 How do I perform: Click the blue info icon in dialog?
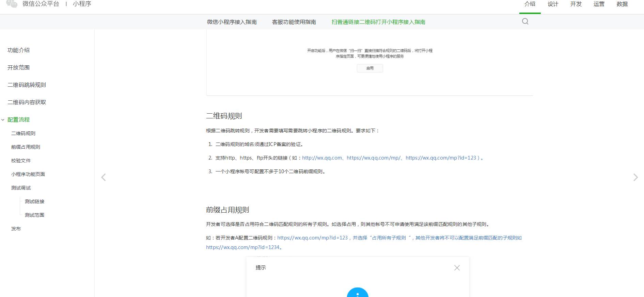[x=358, y=293]
